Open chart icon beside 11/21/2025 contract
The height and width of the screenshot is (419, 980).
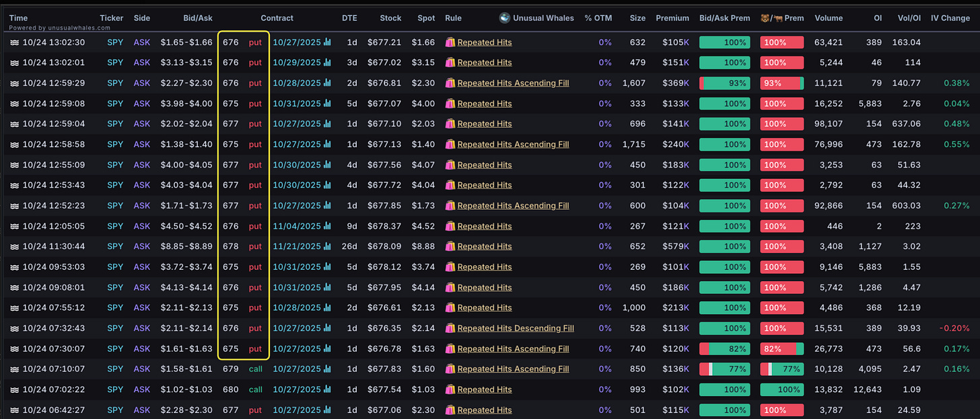pyautogui.click(x=327, y=247)
